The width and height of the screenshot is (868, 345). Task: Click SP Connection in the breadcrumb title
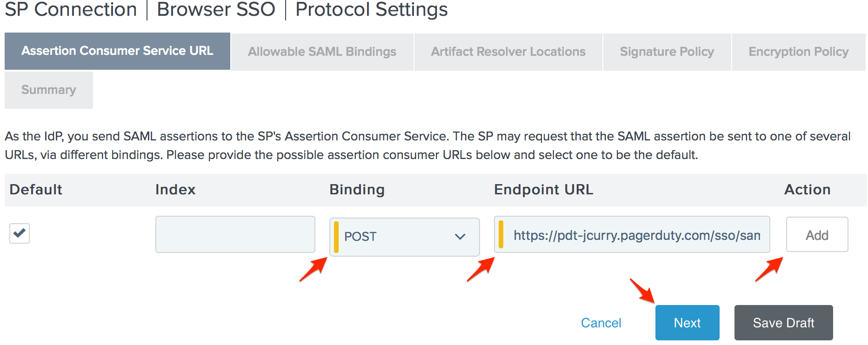coord(71,9)
